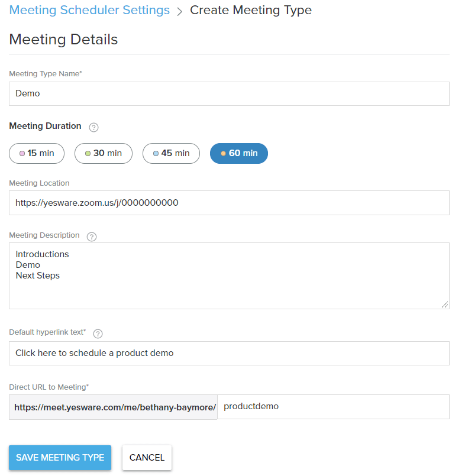This screenshot has width=465, height=476.
Task: Click the textarea resize handle
Action: click(x=444, y=305)
